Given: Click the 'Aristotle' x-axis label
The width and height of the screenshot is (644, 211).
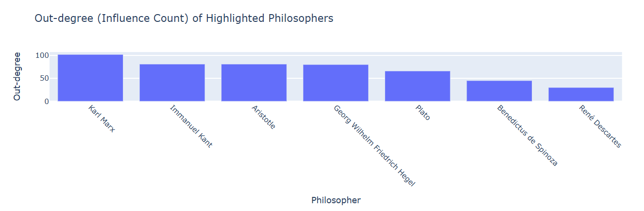Looking at the screenshot, I should 264,117.
